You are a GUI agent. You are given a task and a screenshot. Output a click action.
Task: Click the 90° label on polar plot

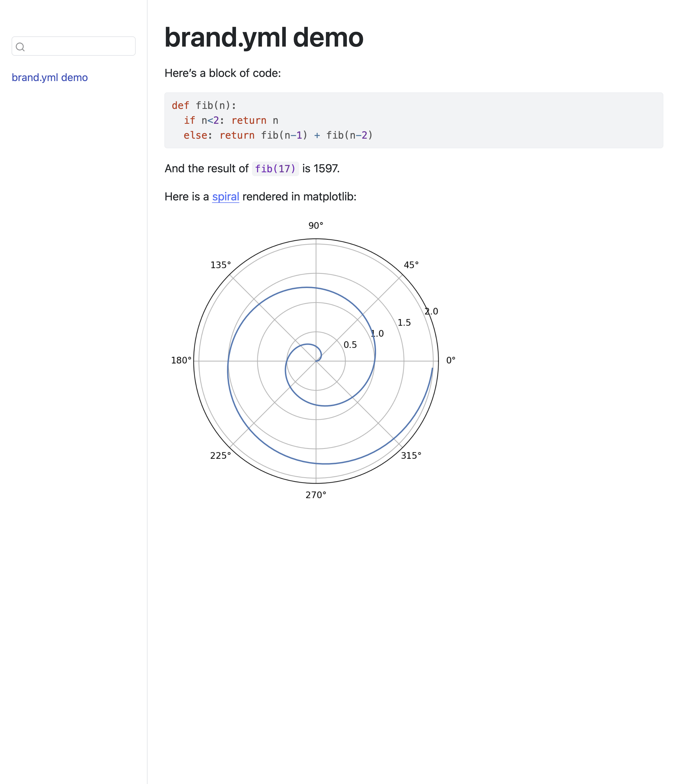click(316, 225)
